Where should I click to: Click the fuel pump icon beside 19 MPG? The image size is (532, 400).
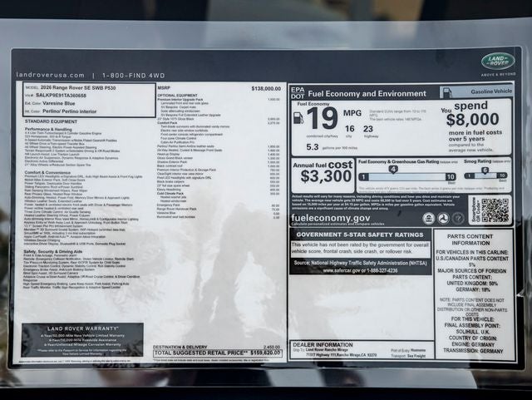[x=298, y=118]
